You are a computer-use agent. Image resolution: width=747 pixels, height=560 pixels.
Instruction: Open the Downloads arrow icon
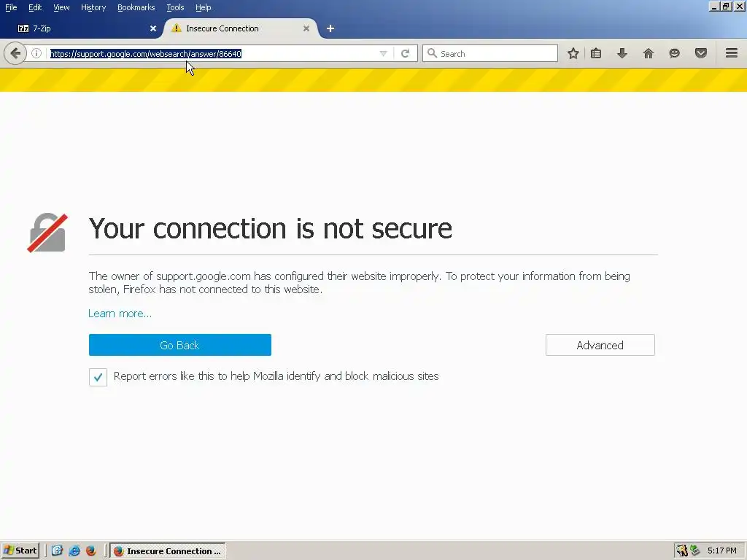[622, 53]
